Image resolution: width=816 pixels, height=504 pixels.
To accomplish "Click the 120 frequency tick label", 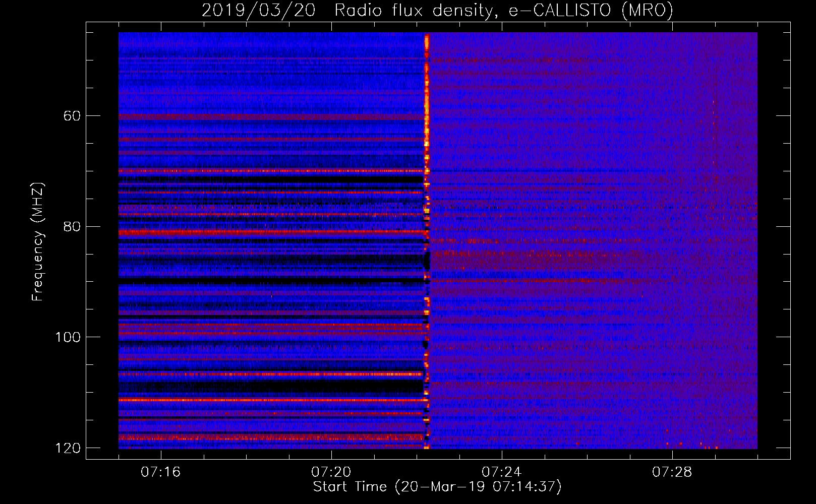I will tap(68, 448).
